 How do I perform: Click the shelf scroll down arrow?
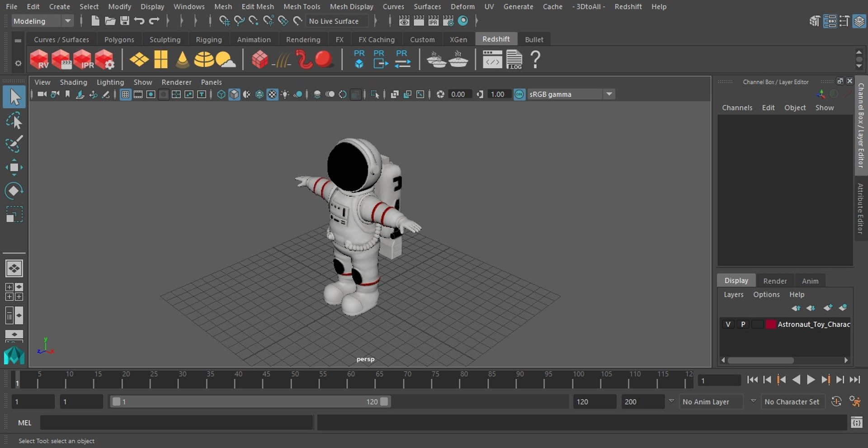click(x=859, y=66)
